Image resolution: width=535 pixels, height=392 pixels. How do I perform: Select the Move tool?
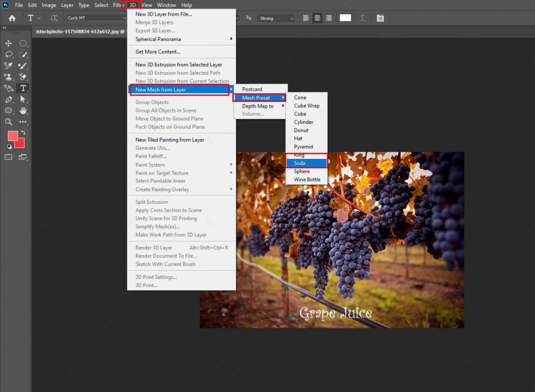pos(8,43)
